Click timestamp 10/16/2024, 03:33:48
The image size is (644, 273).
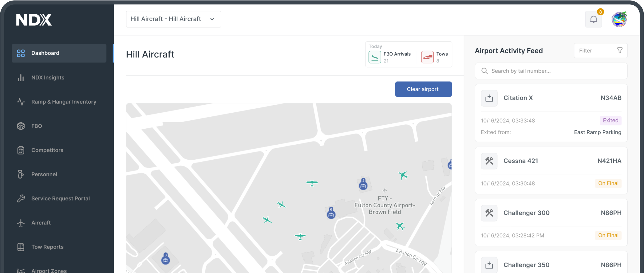click(508, 121)
